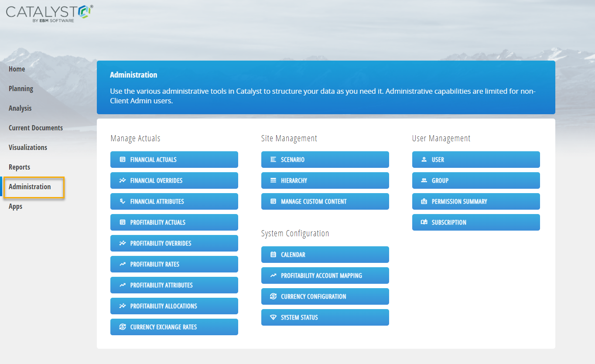The width and height of the screenshot is (595, 364).
Task: Go to the Reports section
Action: click(19, 167)
